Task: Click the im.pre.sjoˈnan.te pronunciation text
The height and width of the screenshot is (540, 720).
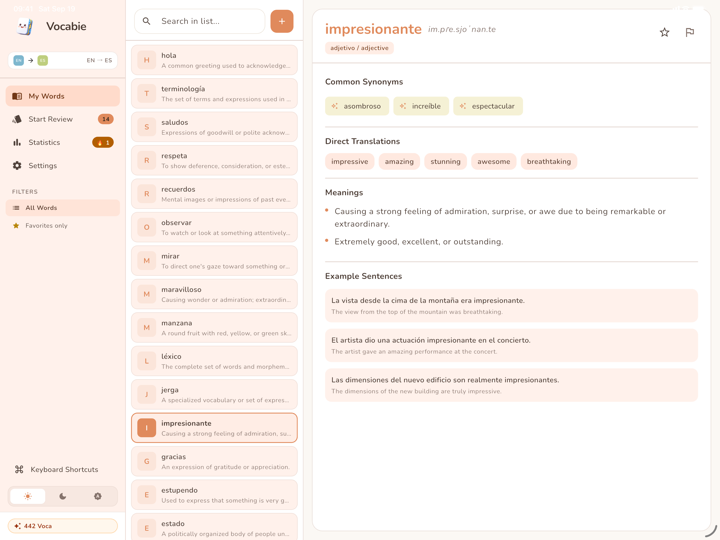Action: (462, 29)
